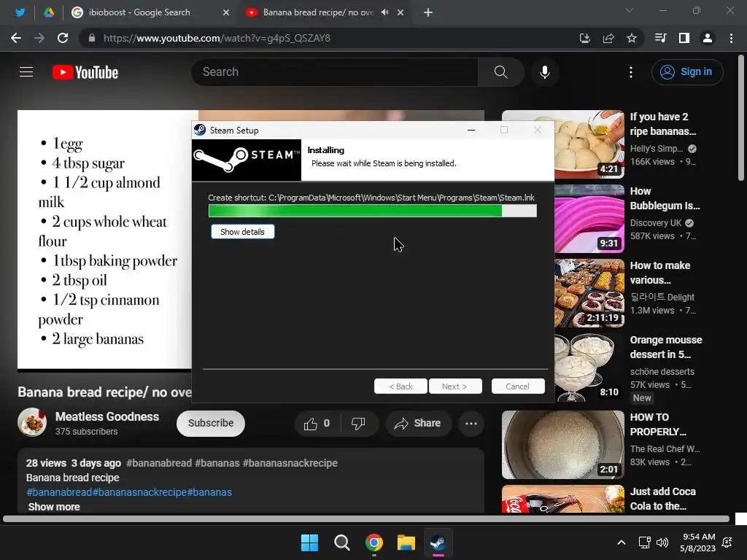Subscribe to Meatless Goodness
This screenshot has height=560, width=747.
point(211,424)
